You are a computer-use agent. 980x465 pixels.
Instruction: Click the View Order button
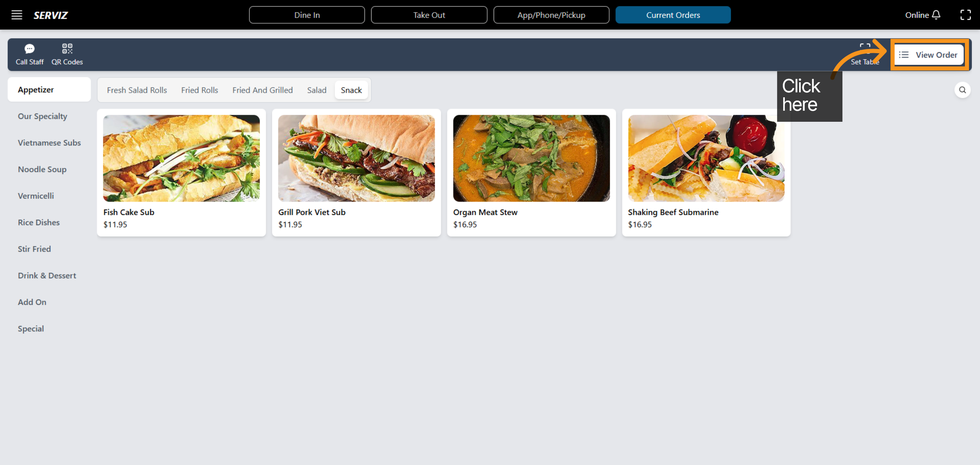click(929, 54)
